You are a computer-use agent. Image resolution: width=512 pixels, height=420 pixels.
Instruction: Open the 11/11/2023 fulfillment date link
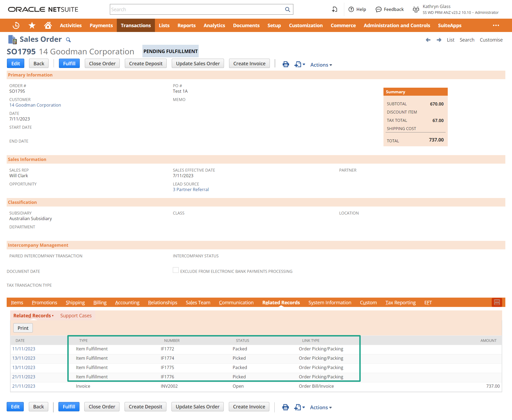pyautogui.click(x=24, y=349)
